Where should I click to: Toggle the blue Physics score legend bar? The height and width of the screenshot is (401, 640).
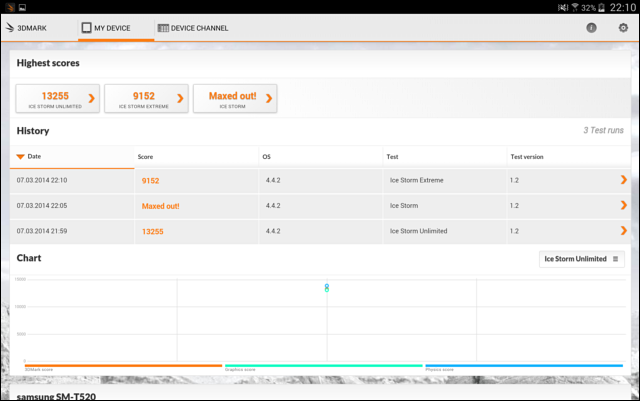tap(524, 365)
